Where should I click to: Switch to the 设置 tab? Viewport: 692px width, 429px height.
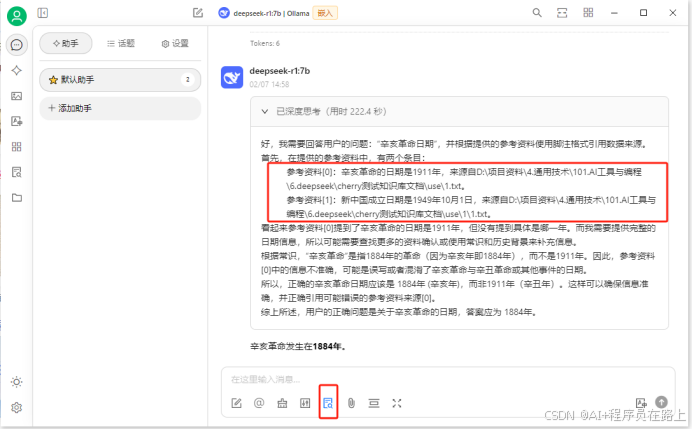(x=175, y=43)
